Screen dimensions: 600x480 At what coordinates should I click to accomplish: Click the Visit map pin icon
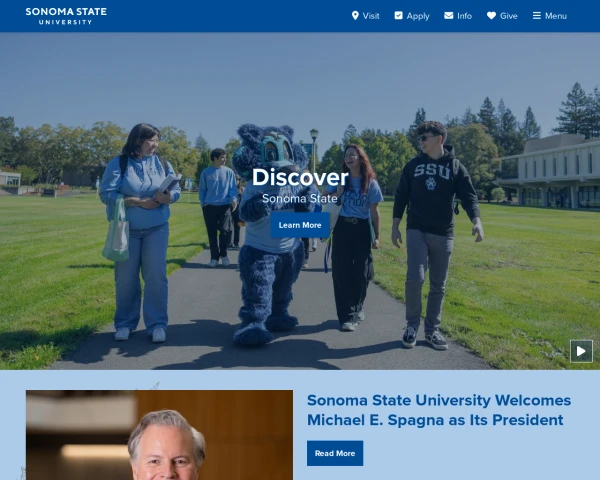click(355, 15)
